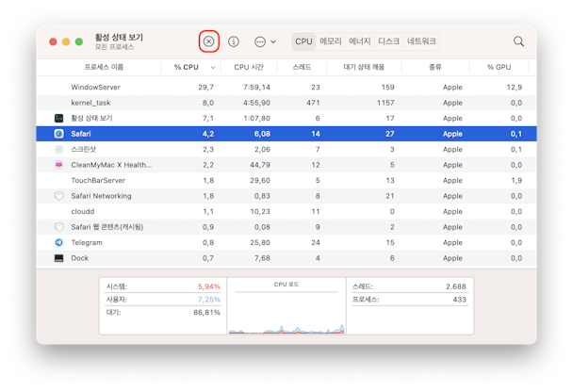Click the 프로세스 count 433
Screen dimensions: 573x392
459,300
